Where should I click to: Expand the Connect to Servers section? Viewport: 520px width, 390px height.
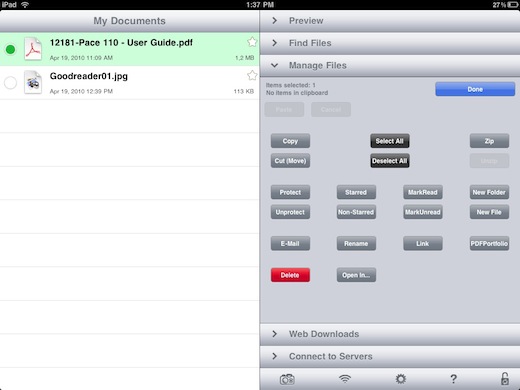[x=390, y=357]
